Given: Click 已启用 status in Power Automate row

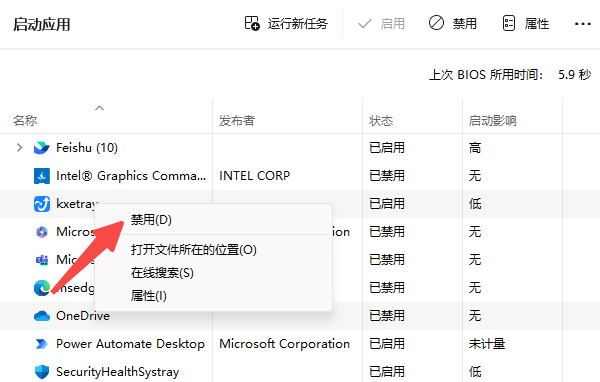Looking at the screenshot, I should (x=386, y=344).
